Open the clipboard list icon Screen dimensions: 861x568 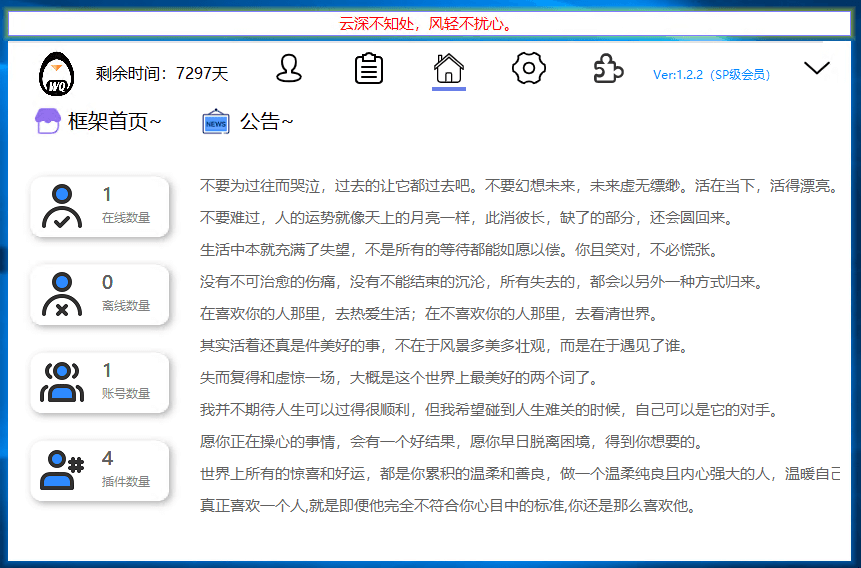[x=369, y=69]
